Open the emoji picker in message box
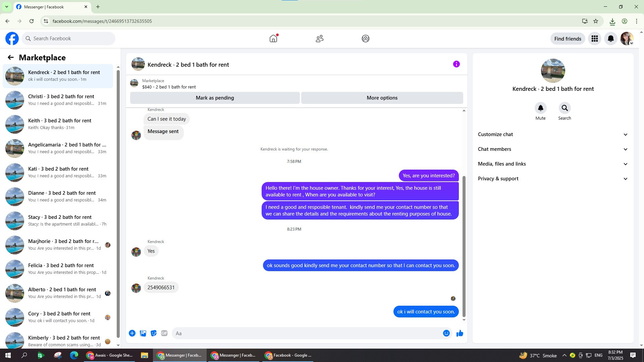This screenshot has height=362, width=644. tap(446, 333)
